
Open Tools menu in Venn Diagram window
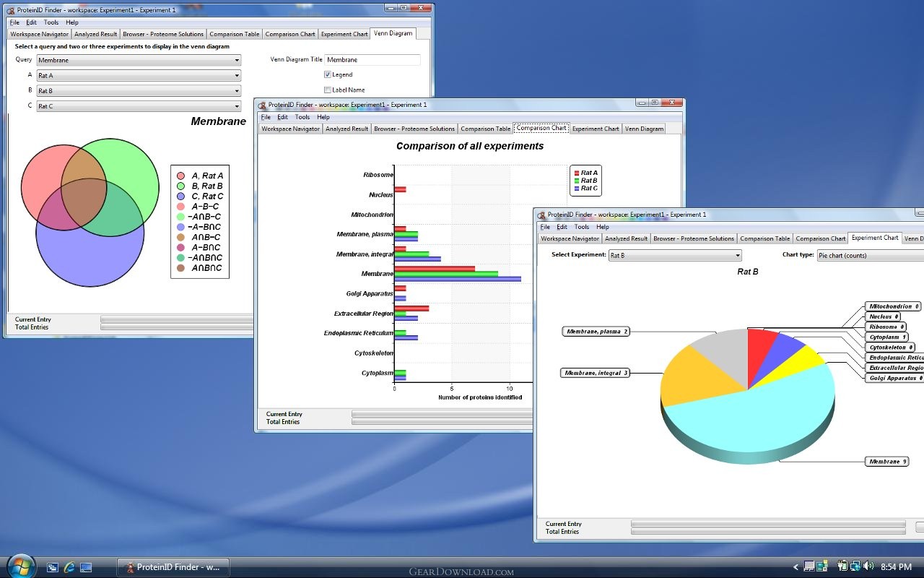[x=51, y=22]
